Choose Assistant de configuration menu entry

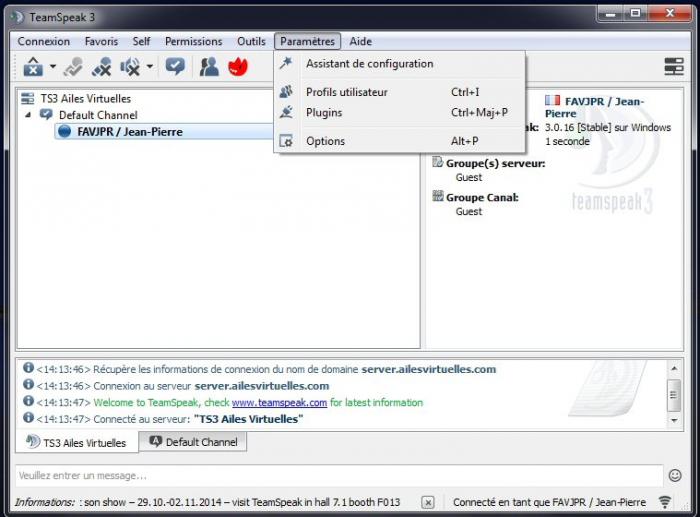[400, 64]
